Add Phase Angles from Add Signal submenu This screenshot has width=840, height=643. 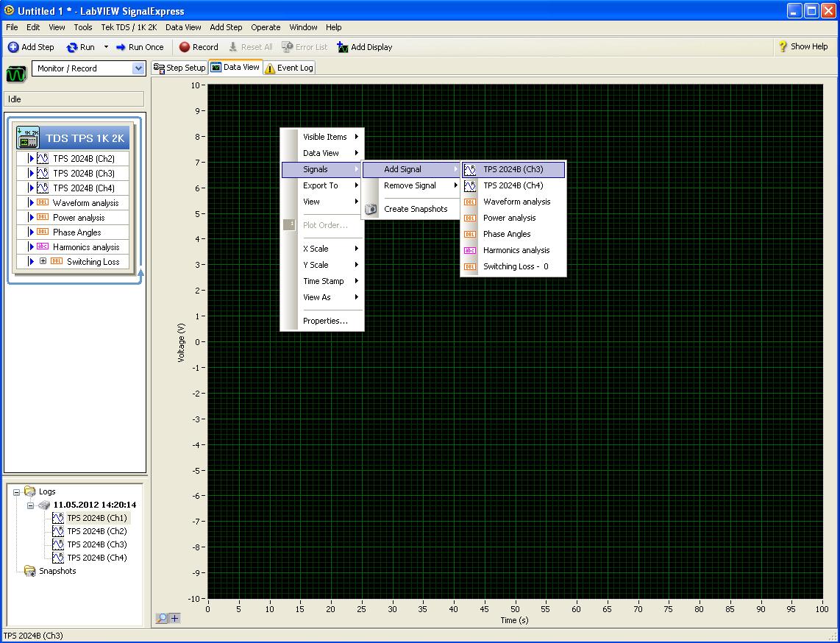pyautogui.click(x=513, y=234)
